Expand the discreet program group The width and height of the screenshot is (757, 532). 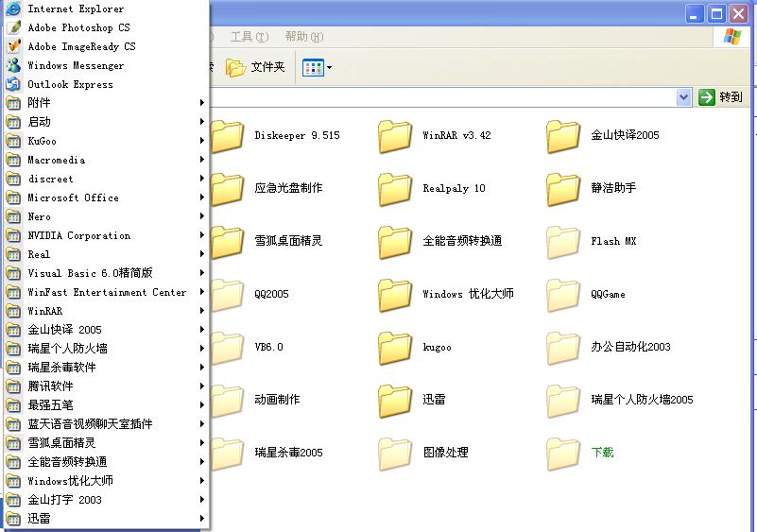coord(106,179)
